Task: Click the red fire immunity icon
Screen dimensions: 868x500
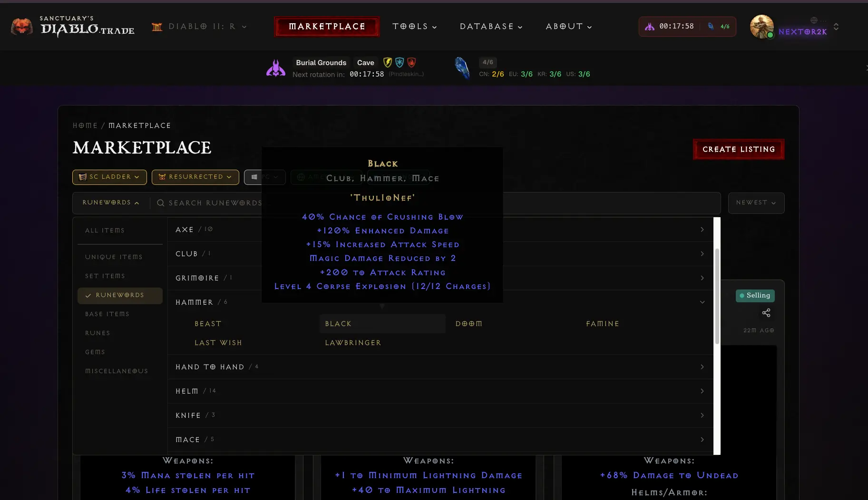Action: (412, 62)
